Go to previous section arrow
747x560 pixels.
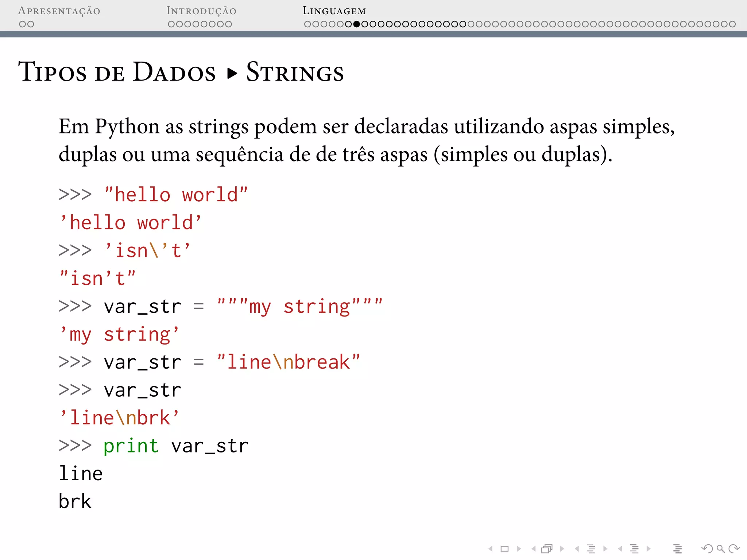tap(620, 548)
